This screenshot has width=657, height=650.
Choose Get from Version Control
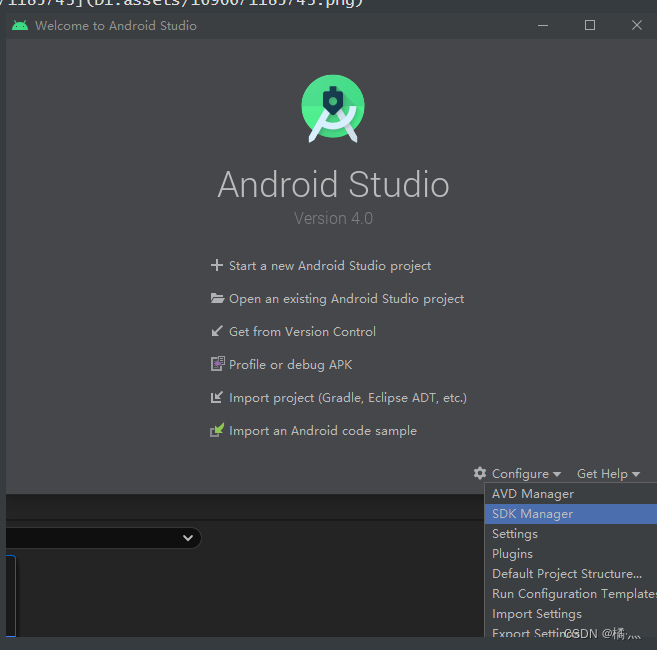tap(302, 331)
